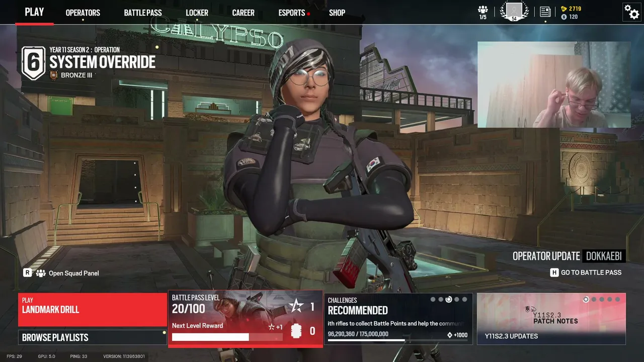
Task: Select third patch notes carousel dot
Action: [x=602, y=300]
